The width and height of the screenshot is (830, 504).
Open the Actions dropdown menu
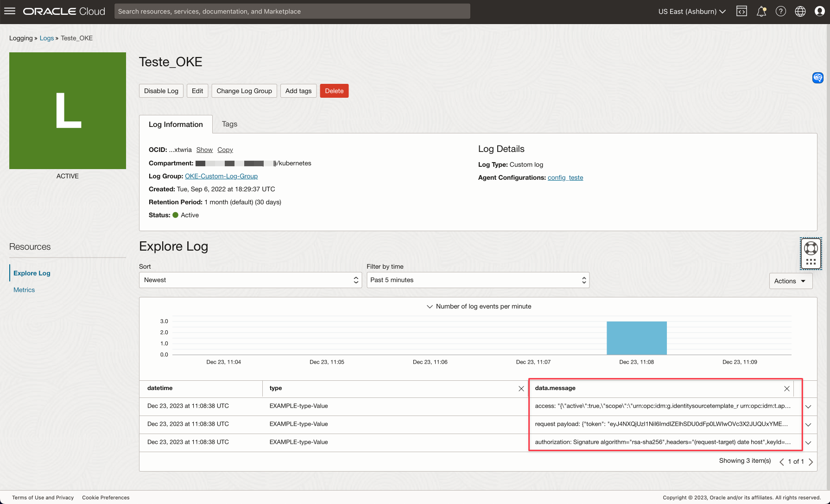[790, 281]
